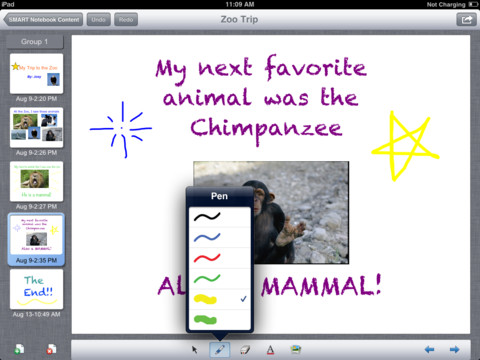
Task: Go back to SMART Notebook Content
Action: coord(43,20)
